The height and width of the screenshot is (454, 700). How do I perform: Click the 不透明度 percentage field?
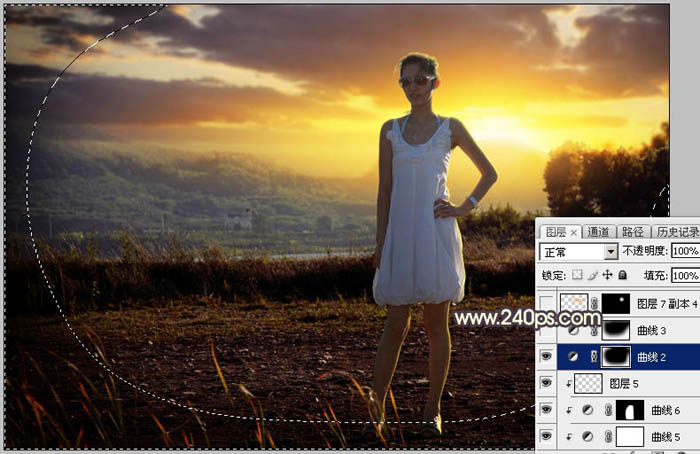pyautogui.click(x=685, y=251)
